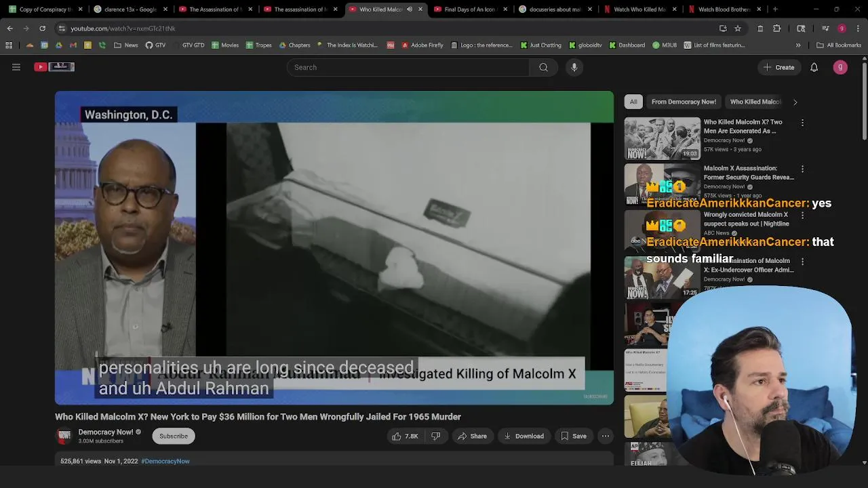The image size is (868, 488).
Task: Reload the YouTube page
Action: coord(42,28)
